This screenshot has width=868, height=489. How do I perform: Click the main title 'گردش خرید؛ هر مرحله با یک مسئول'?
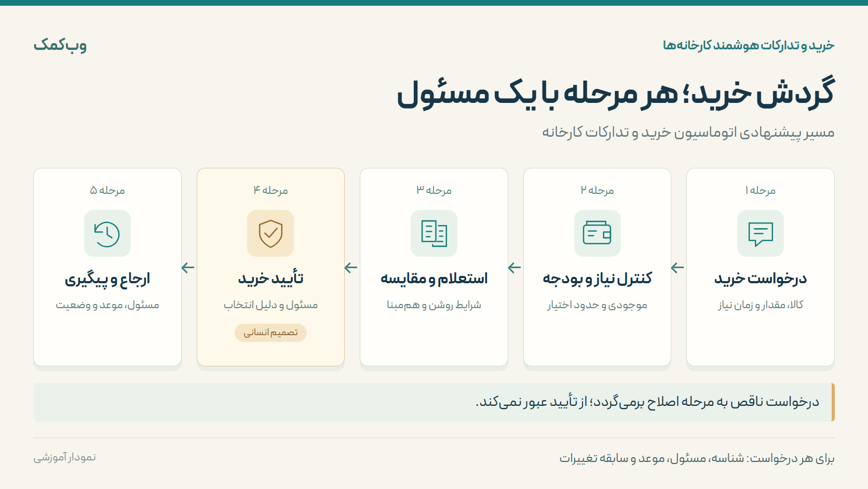[x=616, y=94]
